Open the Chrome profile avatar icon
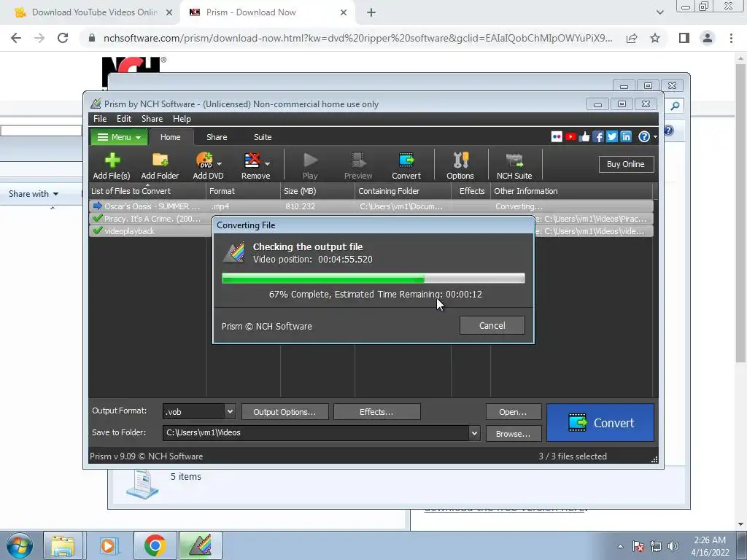 [x=708, y=38]
